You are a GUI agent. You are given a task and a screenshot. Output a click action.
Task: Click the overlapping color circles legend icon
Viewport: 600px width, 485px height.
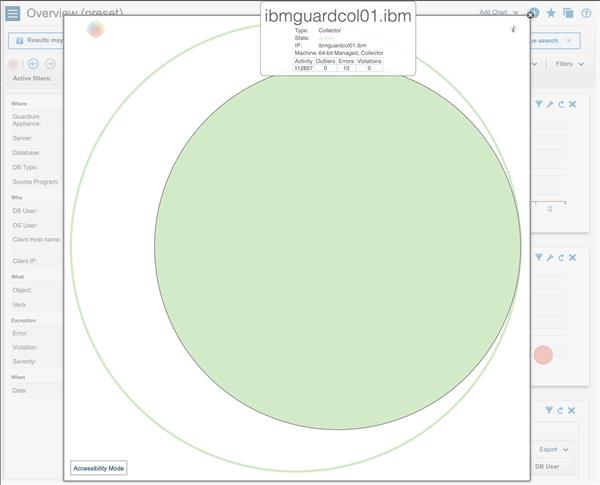pos(96,29)
